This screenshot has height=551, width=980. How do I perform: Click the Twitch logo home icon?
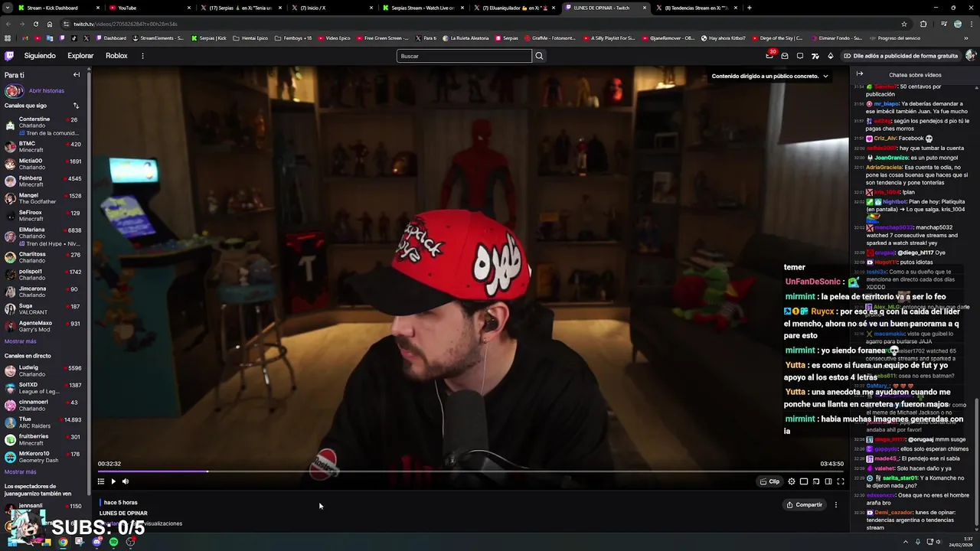9,56
